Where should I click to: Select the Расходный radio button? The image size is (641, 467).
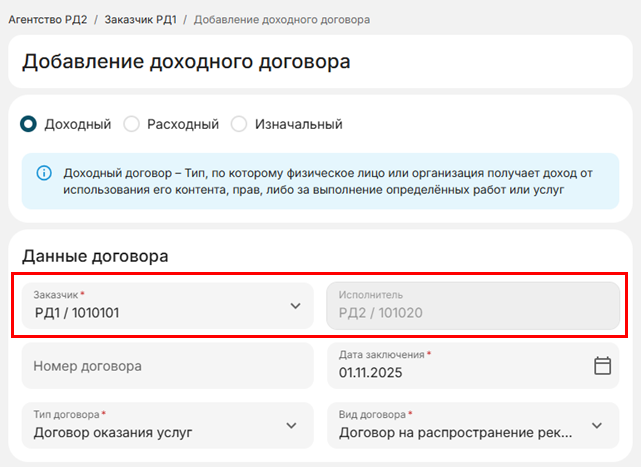click(x=131, y=125)
